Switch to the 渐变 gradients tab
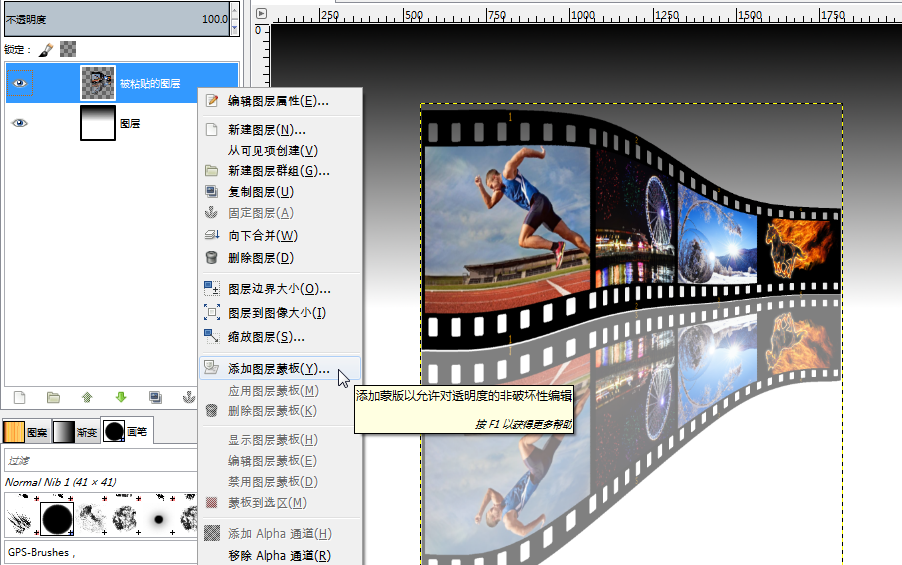Image resolution: width=902 pixels, height=565 pixels. (x=76, y=432)
